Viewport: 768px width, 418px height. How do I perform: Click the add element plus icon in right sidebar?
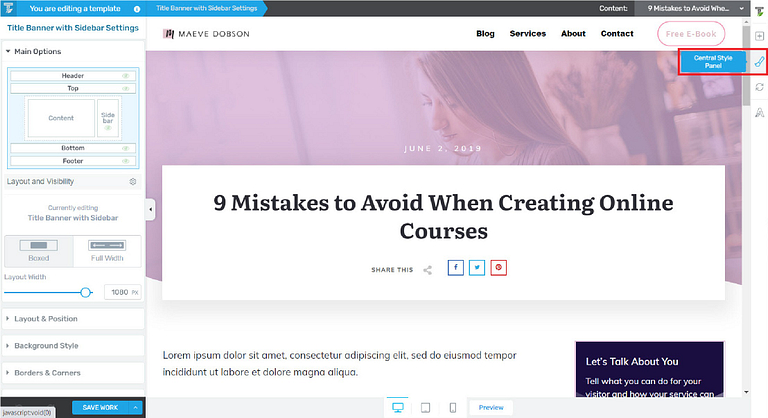coord(759,36)
